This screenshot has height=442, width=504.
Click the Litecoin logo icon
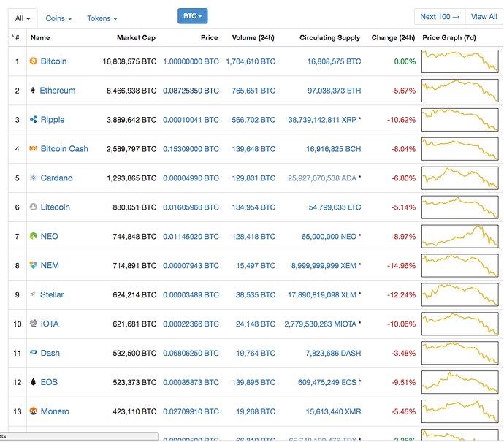click(x=33, y=207)
